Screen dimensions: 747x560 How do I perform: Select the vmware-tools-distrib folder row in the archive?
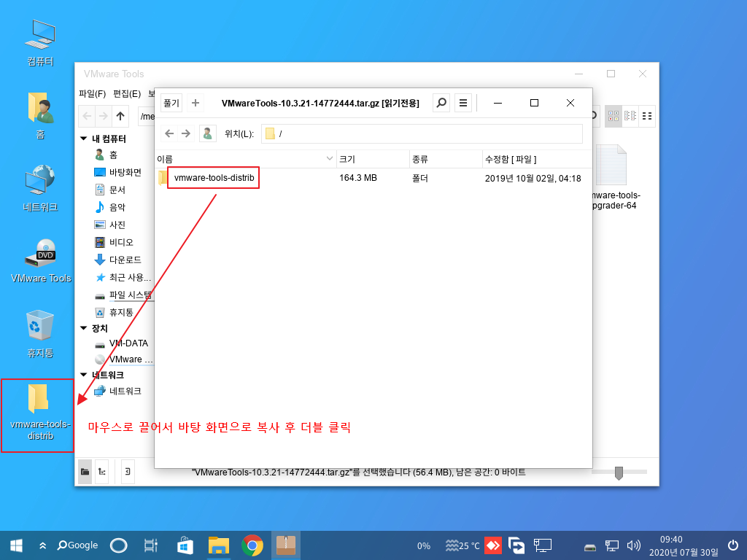tap(373, 178)
